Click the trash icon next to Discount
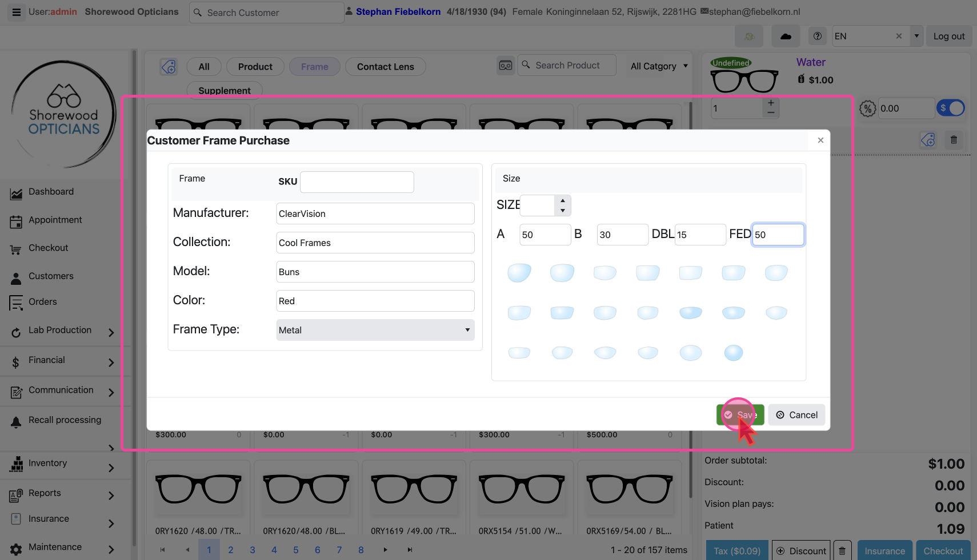Viewport: 977px width, 560px height. pyautogui.click(x=842, y=551)
